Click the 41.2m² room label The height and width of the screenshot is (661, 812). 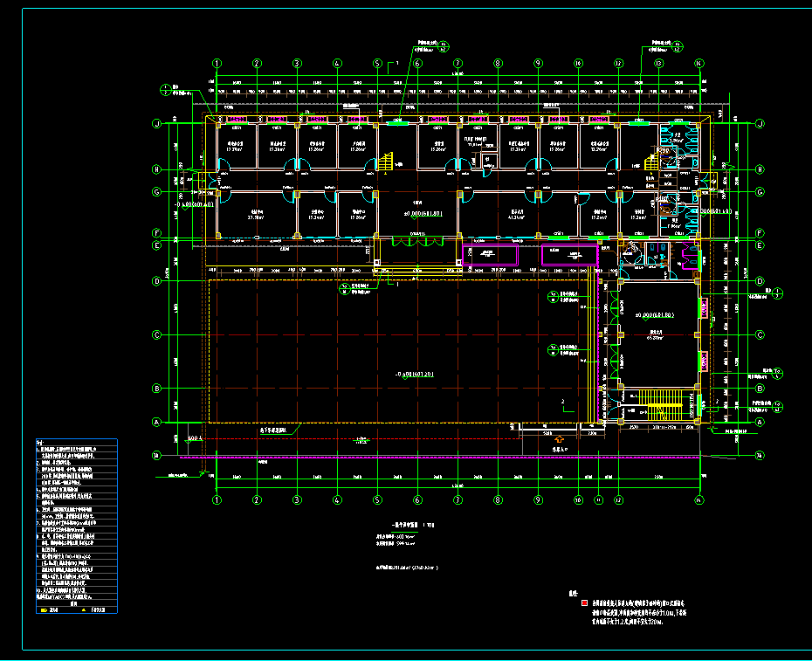[517, 215]
